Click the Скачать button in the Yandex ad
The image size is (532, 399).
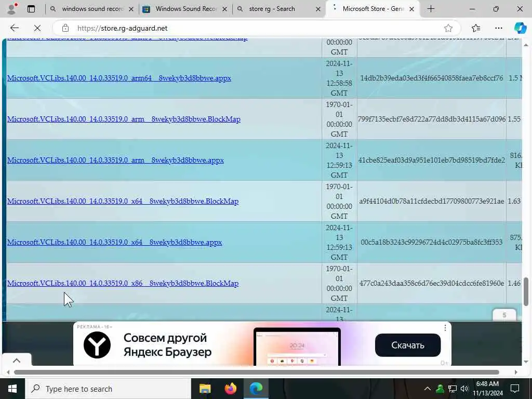[x=408, y=345]
